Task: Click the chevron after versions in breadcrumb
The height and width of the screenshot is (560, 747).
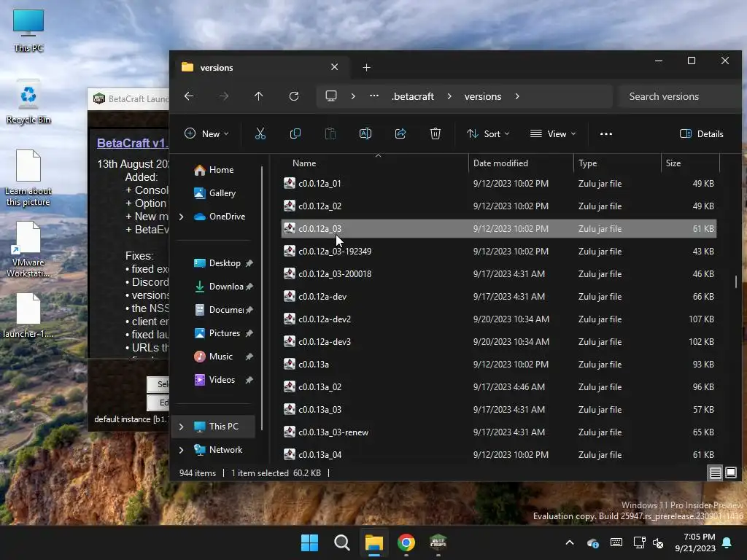Action: [x=517, y=96]
